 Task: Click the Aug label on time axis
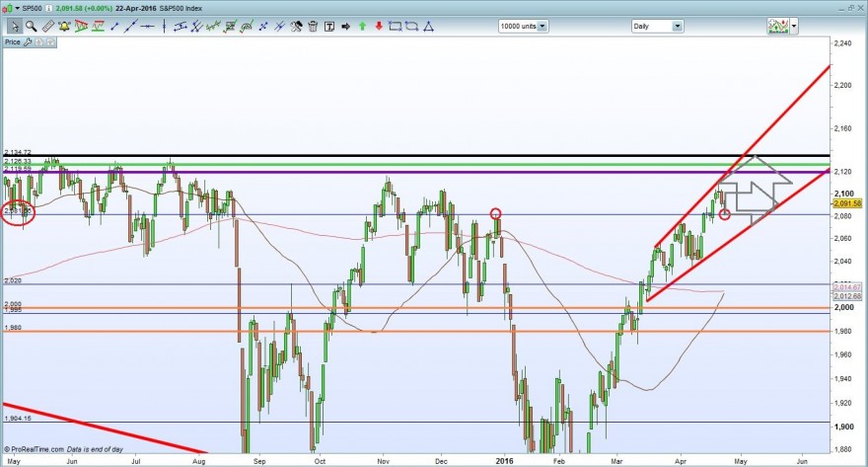tap(198, 461)
